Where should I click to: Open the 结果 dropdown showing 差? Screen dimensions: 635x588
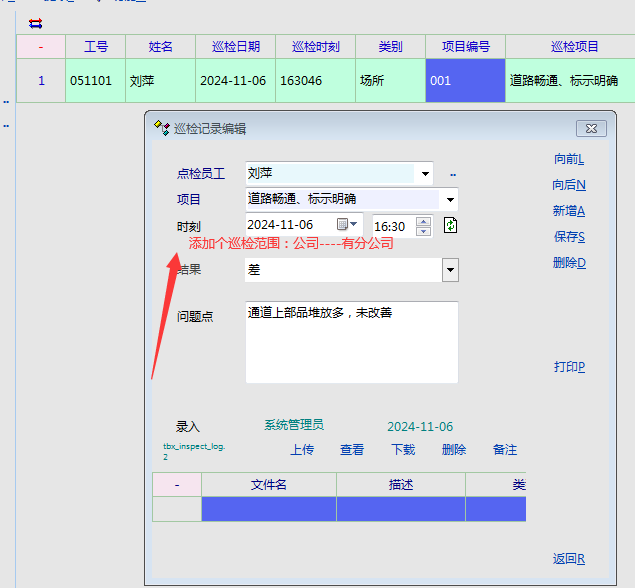[x=450, y=270]
